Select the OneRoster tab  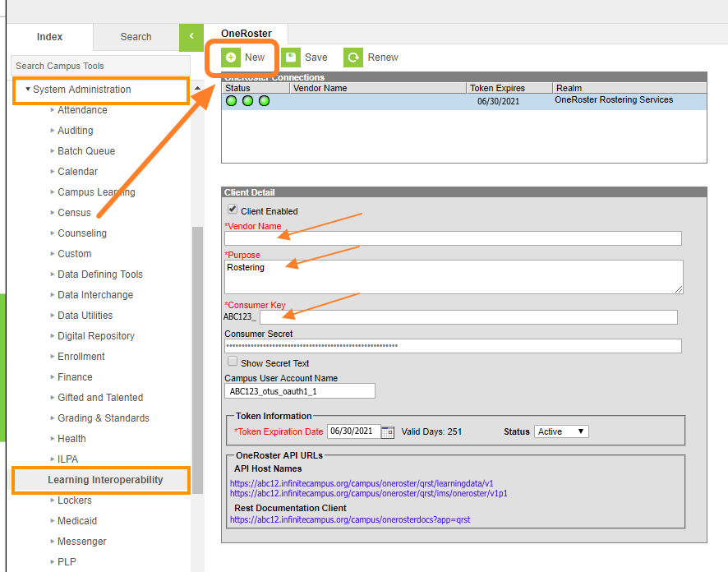[x=246, y=34]
